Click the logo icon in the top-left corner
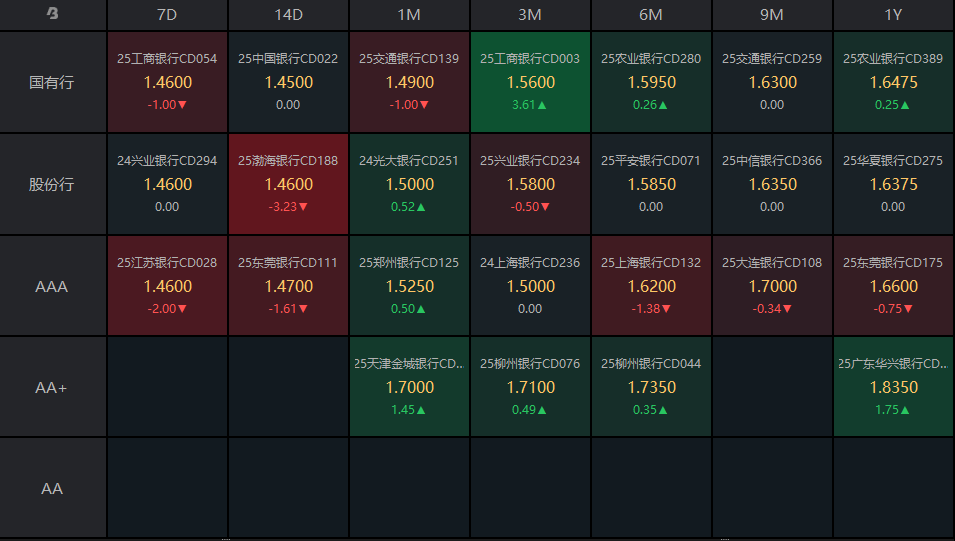 coord(52,13)
